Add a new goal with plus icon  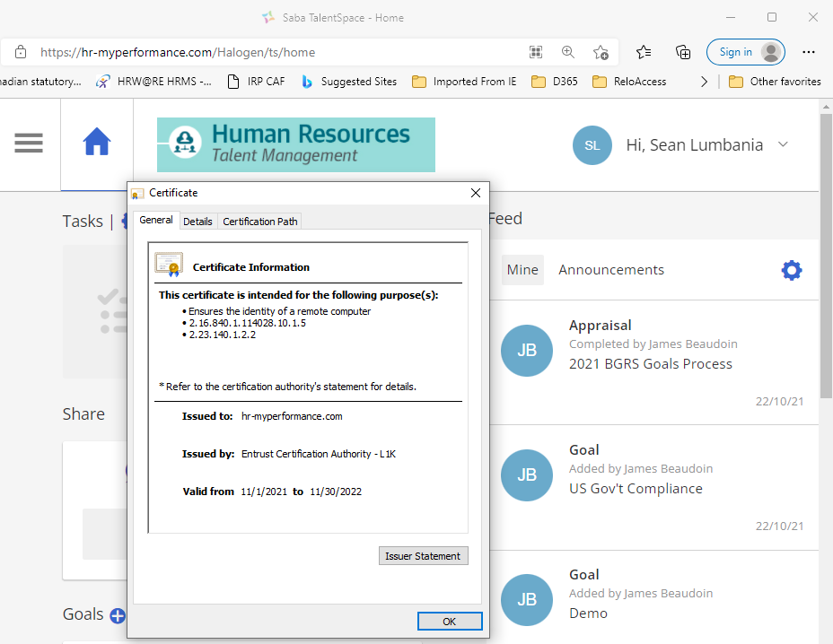coord(118,616)
